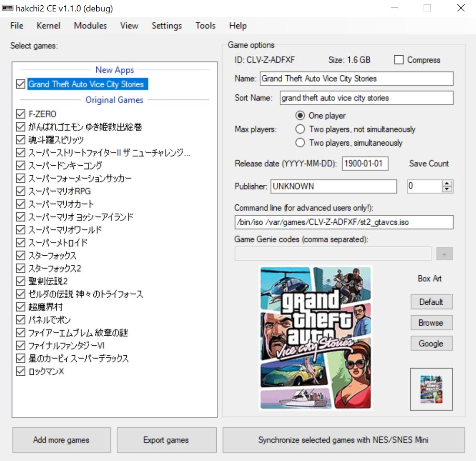Viewport: 476px width, 461px height.
Task: Click the Browse box art button
Action: (x=431, y=322)
